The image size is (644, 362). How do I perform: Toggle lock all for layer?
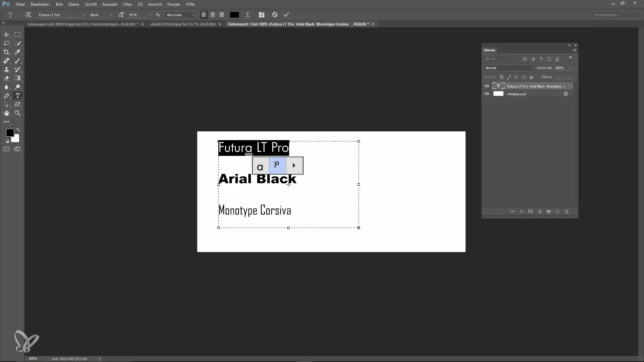click(531, 77)
